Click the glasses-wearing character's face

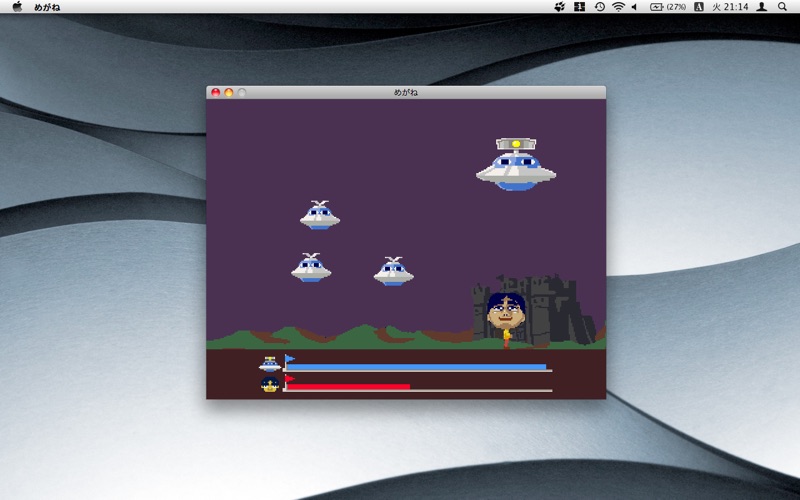(x=506, y=310)
